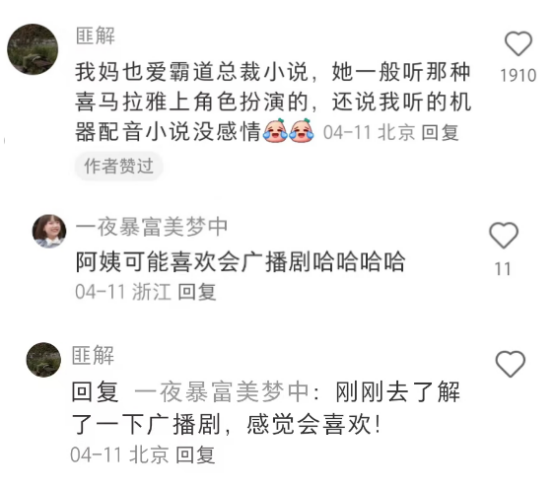Open the 一夜暴富美梦中 username above the second comment

click(x=152, y=227)
